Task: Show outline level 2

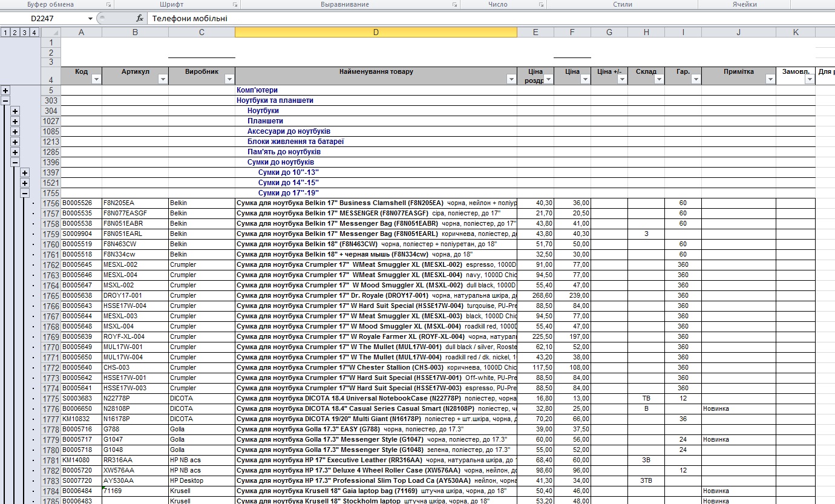Action: point(15,33)
